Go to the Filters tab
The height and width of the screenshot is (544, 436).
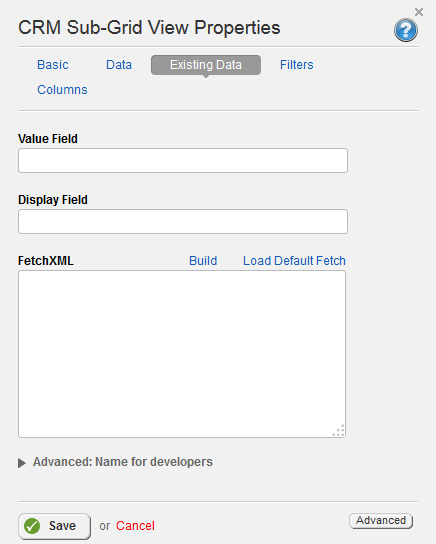coord(297,65)
